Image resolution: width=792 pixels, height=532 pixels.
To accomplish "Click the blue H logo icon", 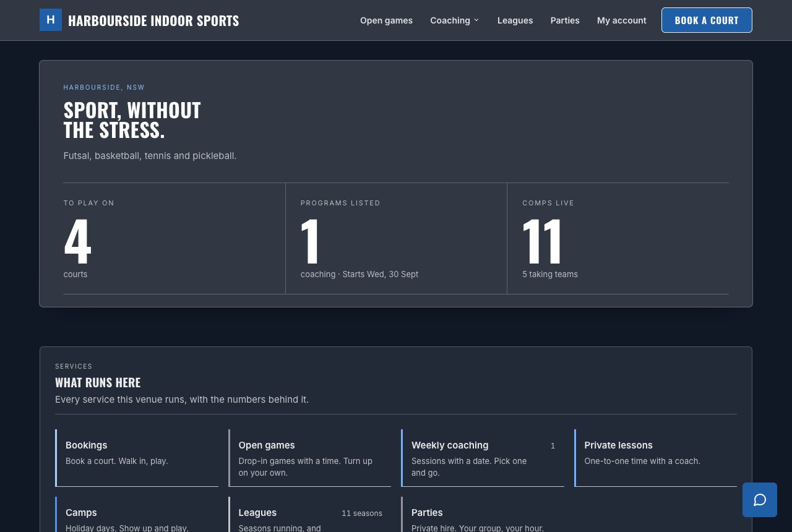I will 51,20.
